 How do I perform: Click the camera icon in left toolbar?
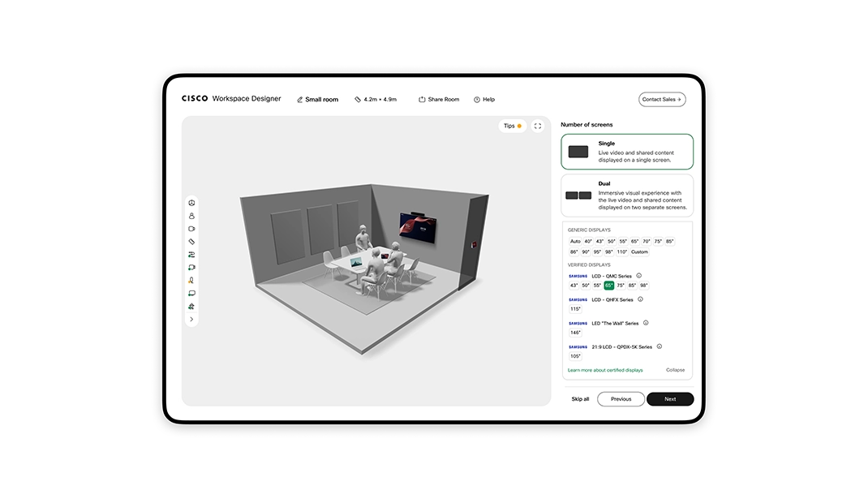coord(191,229)
